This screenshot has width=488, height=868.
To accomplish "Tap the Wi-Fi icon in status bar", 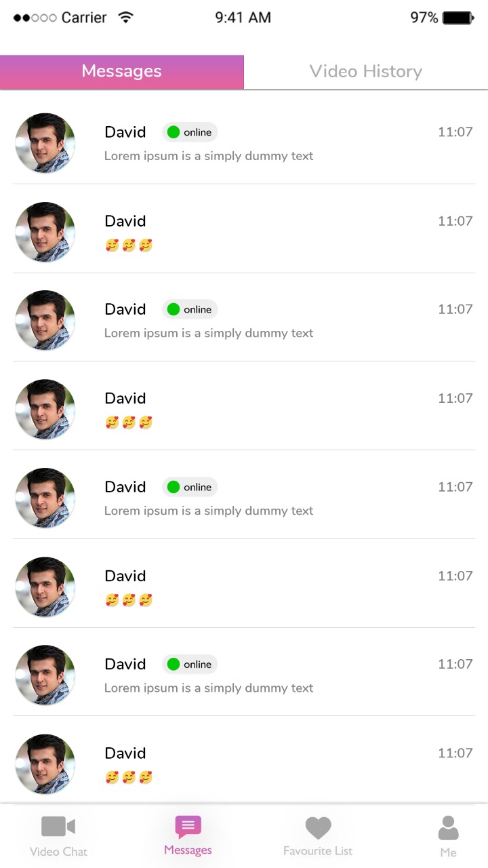I will (x=125, y=18).
